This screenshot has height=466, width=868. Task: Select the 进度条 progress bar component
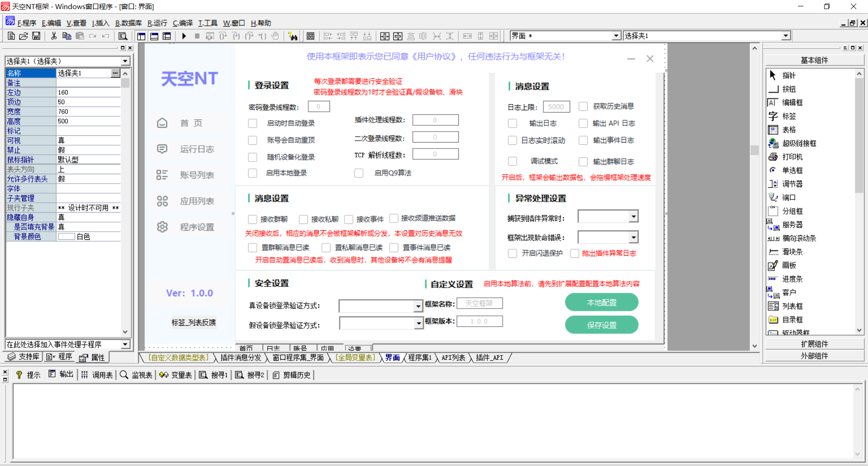[x=791, y=279]
